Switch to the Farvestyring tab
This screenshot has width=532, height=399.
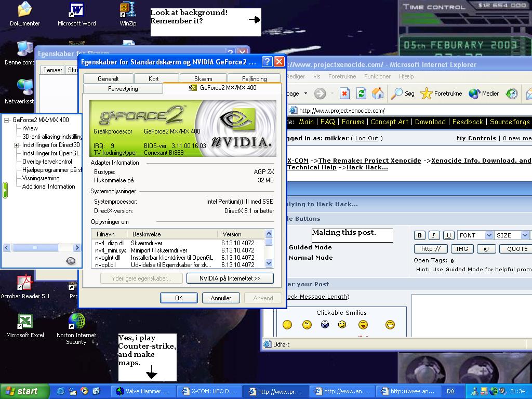coord(123,88)
